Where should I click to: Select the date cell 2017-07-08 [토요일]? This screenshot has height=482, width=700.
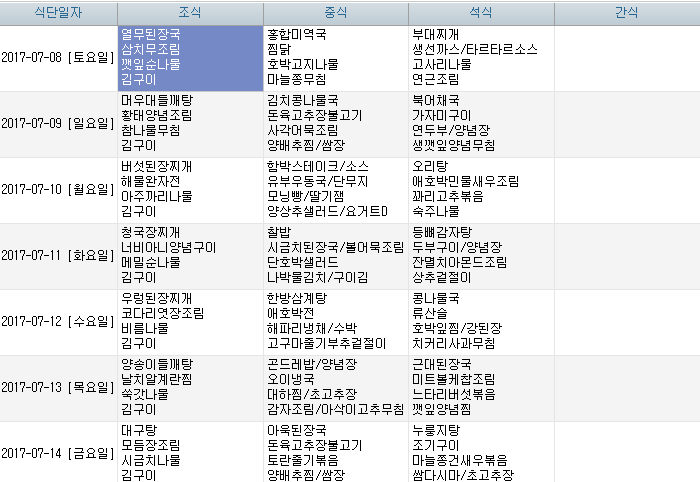pyautogui.click(x=58, y=58)
